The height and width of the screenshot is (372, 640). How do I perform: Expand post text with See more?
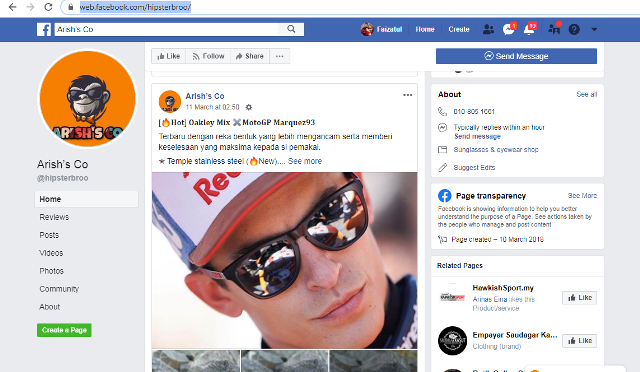305,161
